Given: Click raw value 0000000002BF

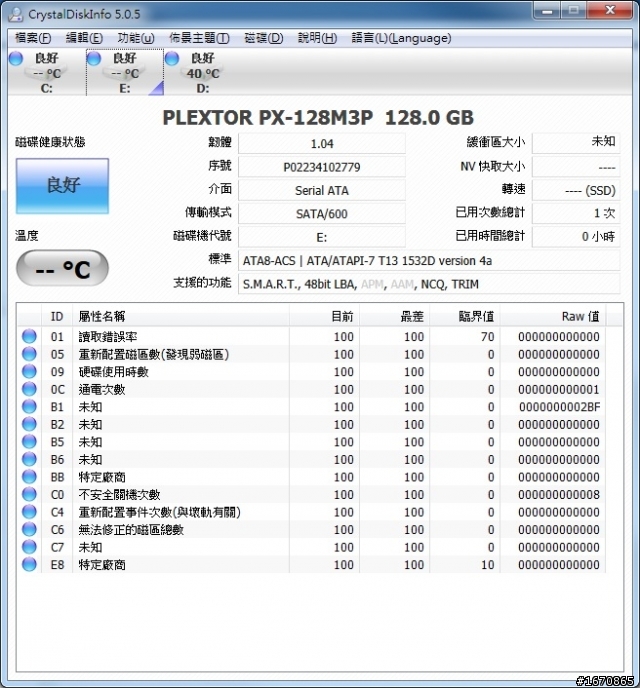Looking at the screenshot, I should pos(559,407).
